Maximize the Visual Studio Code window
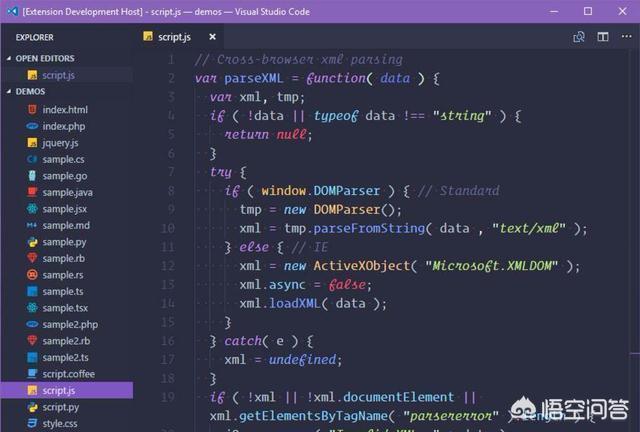The height and width of the screenshot is (432, 640). pyautogui.click(x=588, y=11)
